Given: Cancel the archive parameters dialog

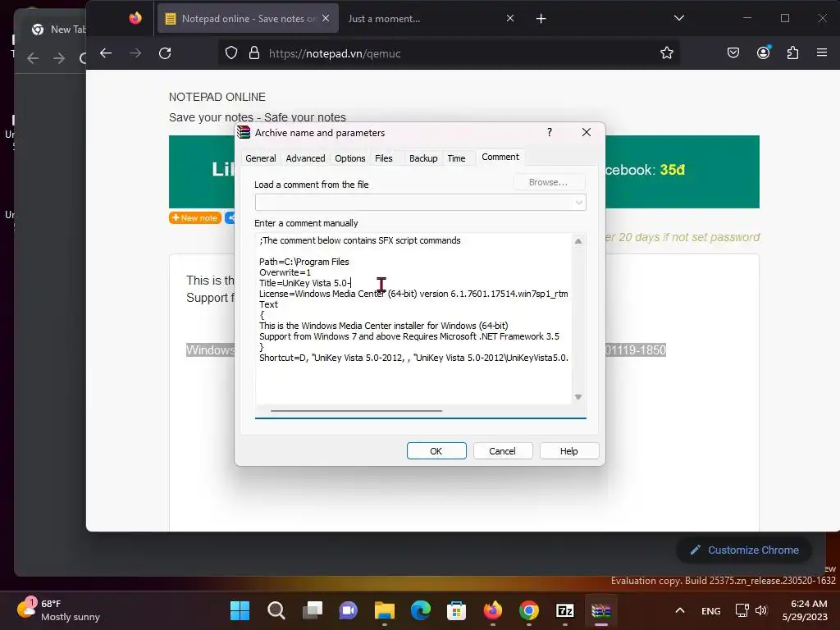Looking at the screenshot, I should pos(502,451).
